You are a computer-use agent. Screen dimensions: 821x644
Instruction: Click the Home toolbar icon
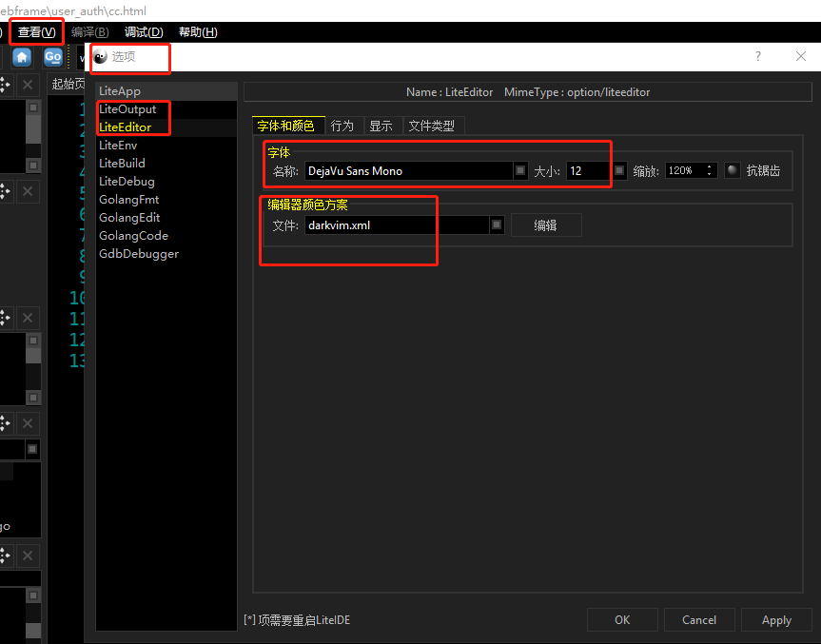pyautogui.click(x=22, y=57)
